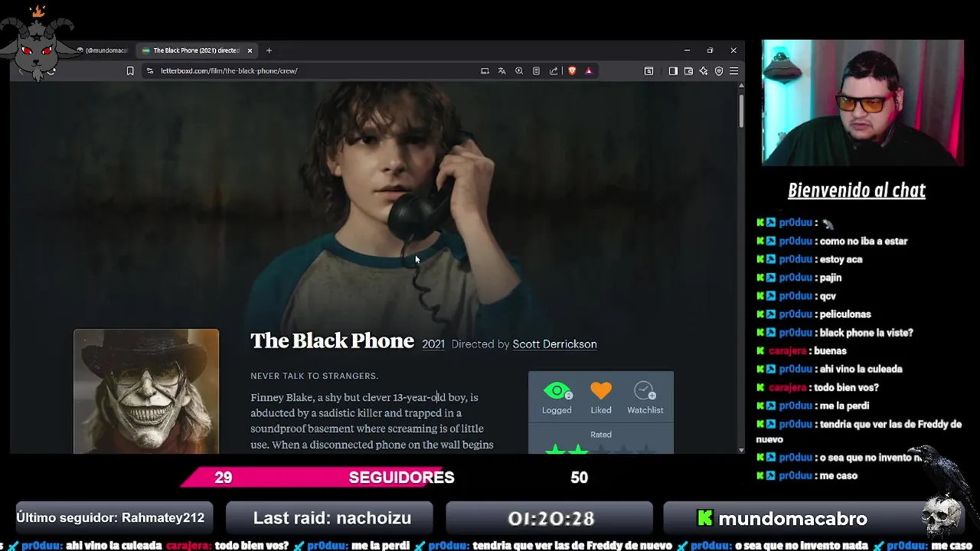This screenshot has width=980, height=551.
Task: Click chat message 'todo bien vos?'
Action: (x=845, y=388)
